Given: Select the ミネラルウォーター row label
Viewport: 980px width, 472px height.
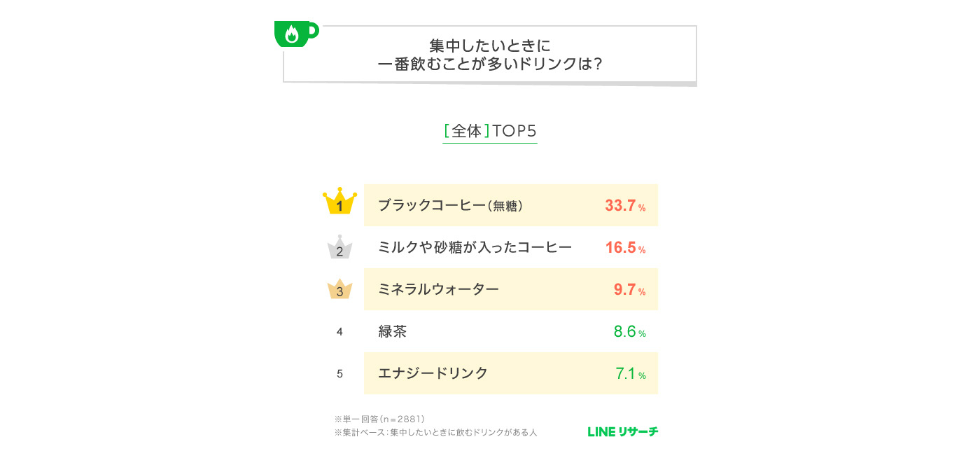Looking at the screenshot, I should click(438, 289).
